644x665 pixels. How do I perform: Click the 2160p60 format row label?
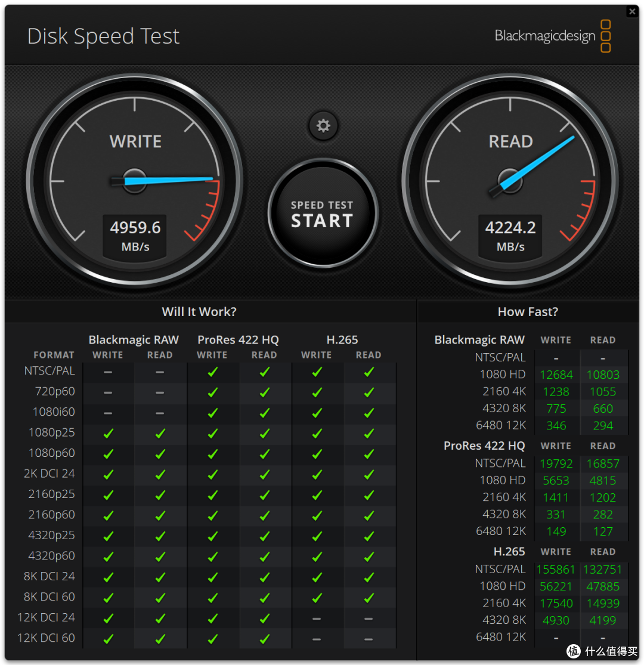[x=51, y=515]
